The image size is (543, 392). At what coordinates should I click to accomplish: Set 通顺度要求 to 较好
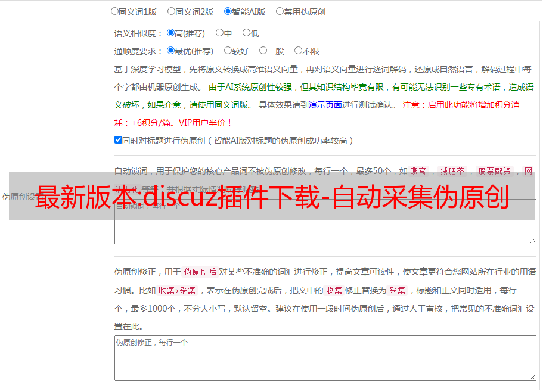[228, 51]
